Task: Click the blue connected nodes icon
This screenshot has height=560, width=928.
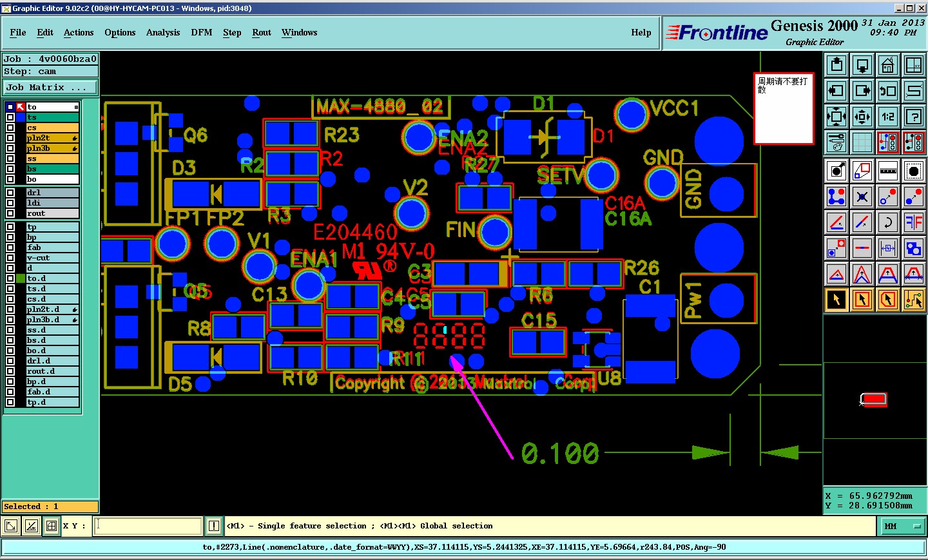Action: [x=836, y=197]
